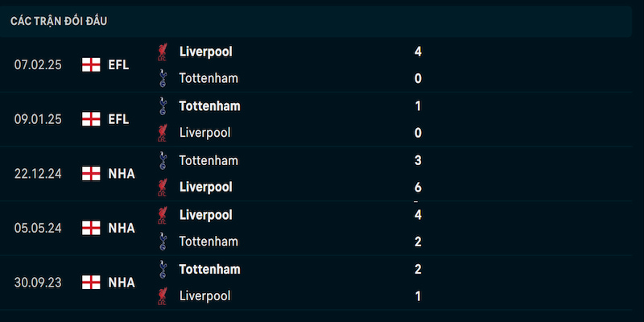
Task: Click the CÁC TRẬN ĐỐI ĐẦU header
Action: point(59,22)
